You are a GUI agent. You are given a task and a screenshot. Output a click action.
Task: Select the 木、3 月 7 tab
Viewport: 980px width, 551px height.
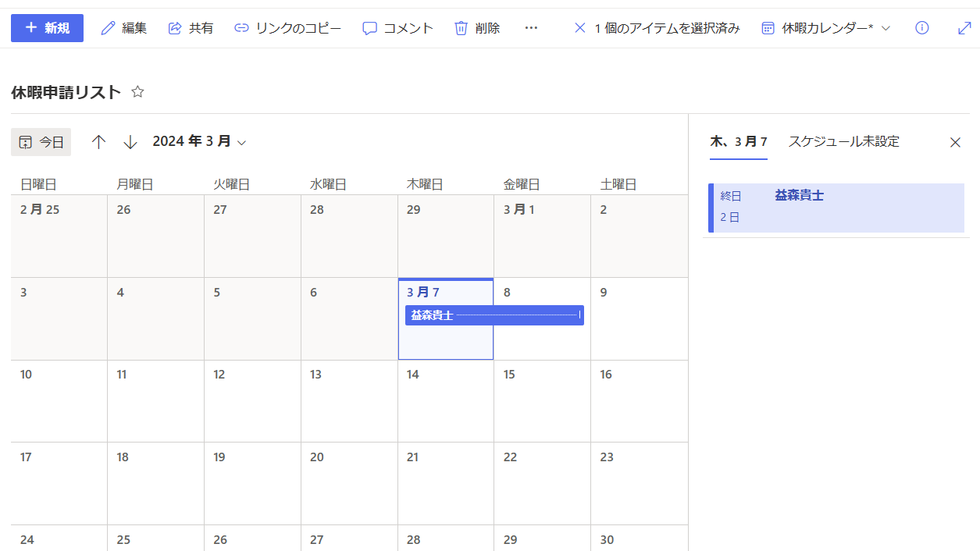pos(739,141)
